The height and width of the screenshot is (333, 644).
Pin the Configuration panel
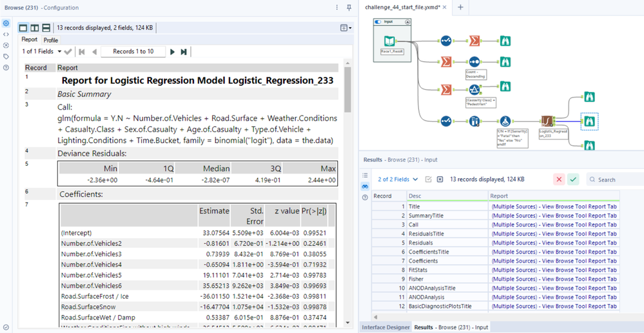coord(349,8)
